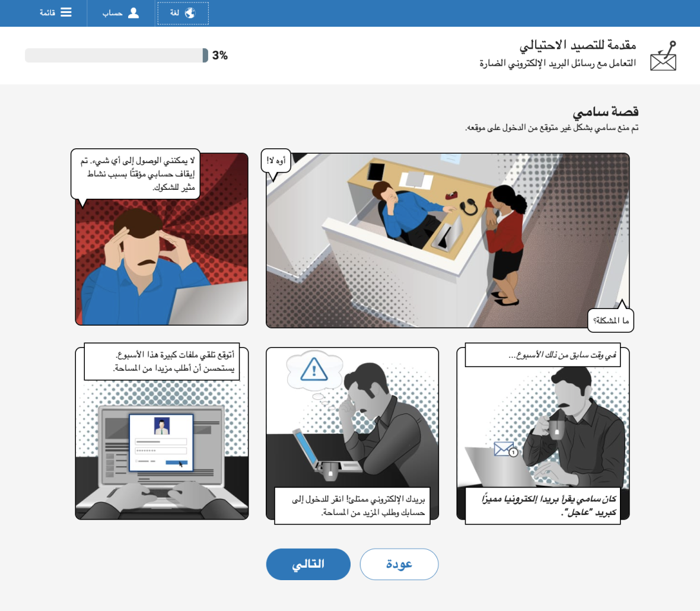
Task: Click the globe language icon
Action: click(190, 13)
